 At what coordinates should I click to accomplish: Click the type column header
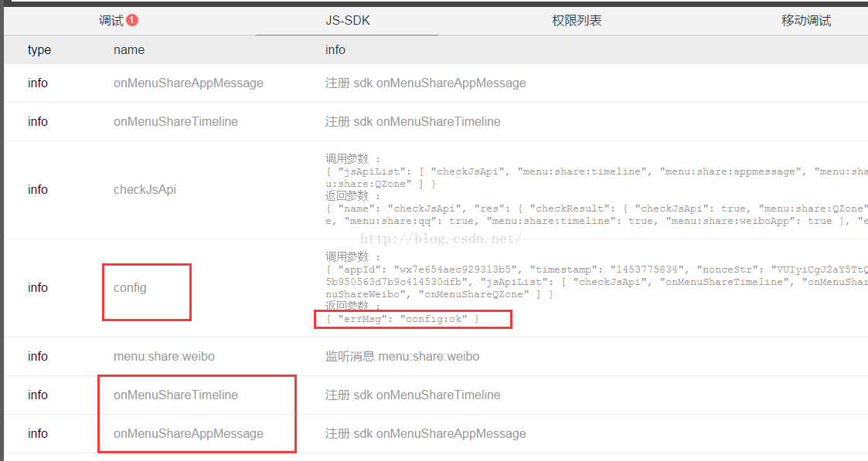(x=39, y=49)
